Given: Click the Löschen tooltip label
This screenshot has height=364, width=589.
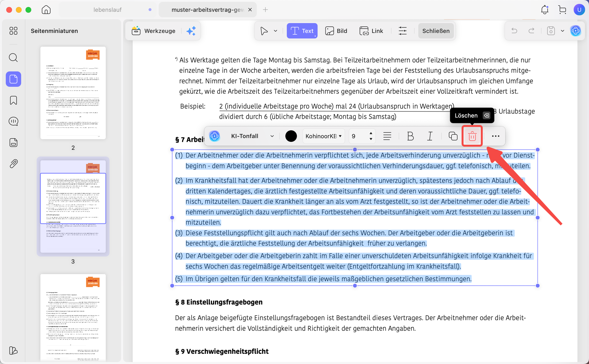Looking at the screenshot, I should click(x=466, y=116).
